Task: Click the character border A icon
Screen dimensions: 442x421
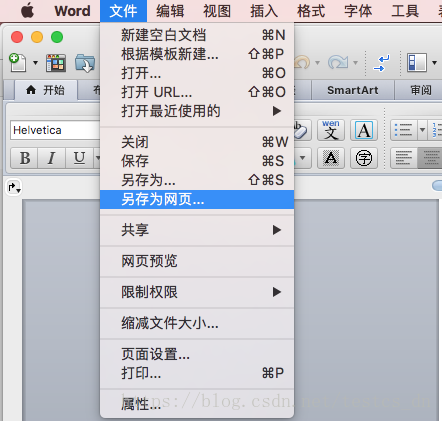Action: tap(364, 130)
